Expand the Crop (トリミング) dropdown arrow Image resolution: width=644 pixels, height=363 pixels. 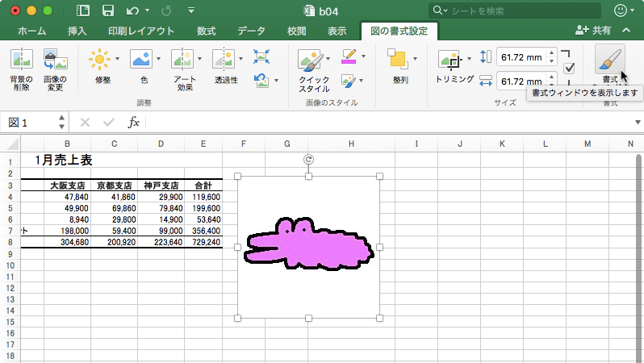point(469,59)
